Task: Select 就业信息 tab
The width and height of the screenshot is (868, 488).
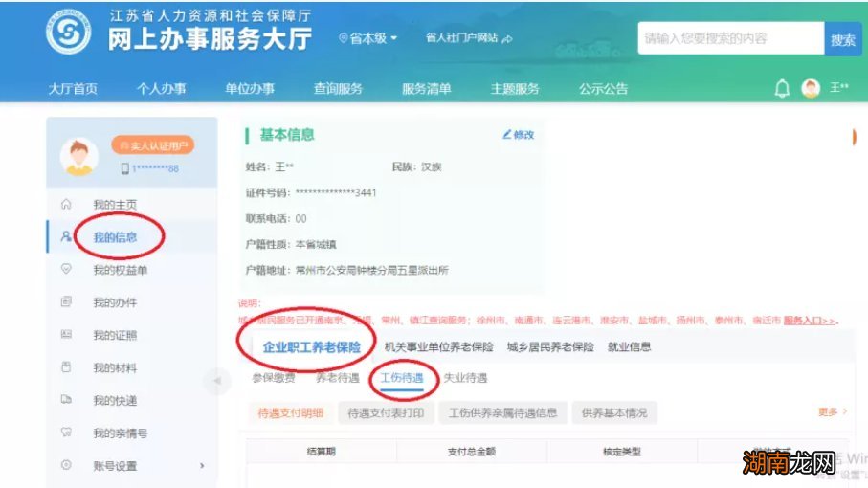Action: [629, 347]
